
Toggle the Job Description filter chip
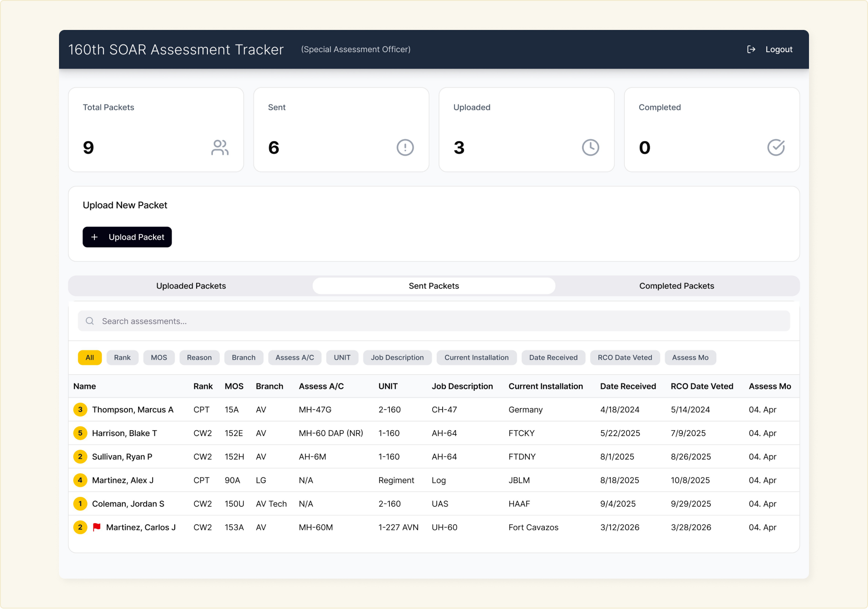coord(397,358)
